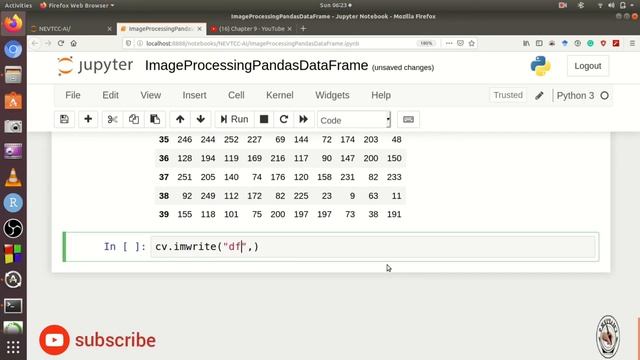The width and height of the screenshot is (640, 360).
Task: Open the View menu
Action: pyautogui.click(x=151, y=95)
